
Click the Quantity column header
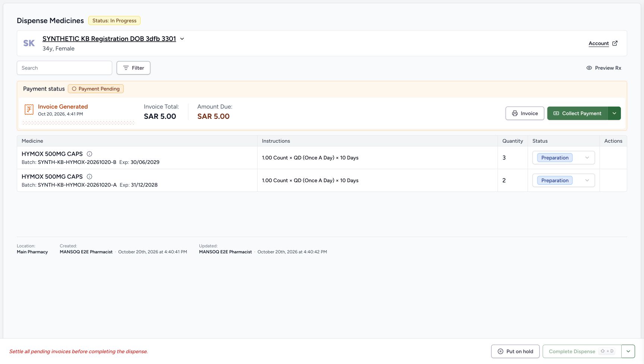click(512, 141)
